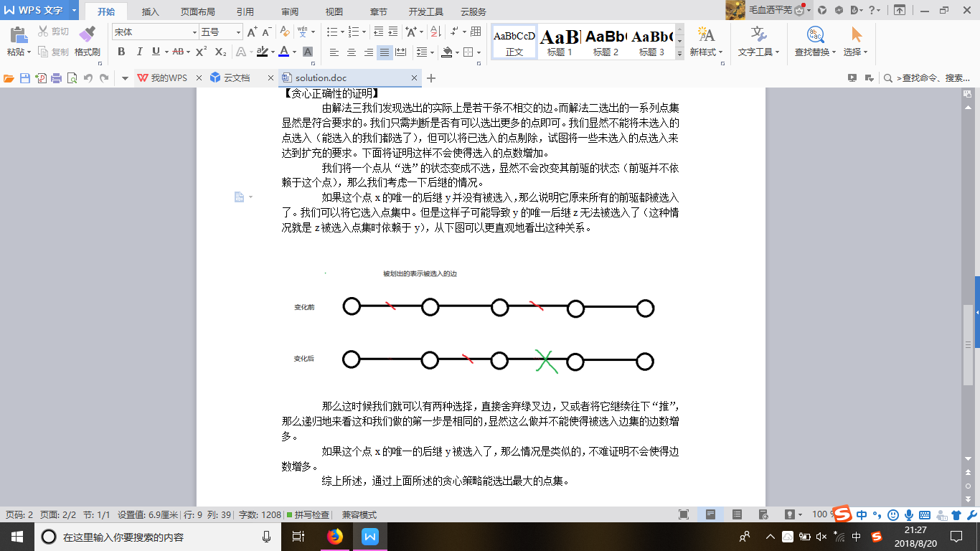Add a new document tab
Screen dimensions: 980x551
click(x=431, y=78)
